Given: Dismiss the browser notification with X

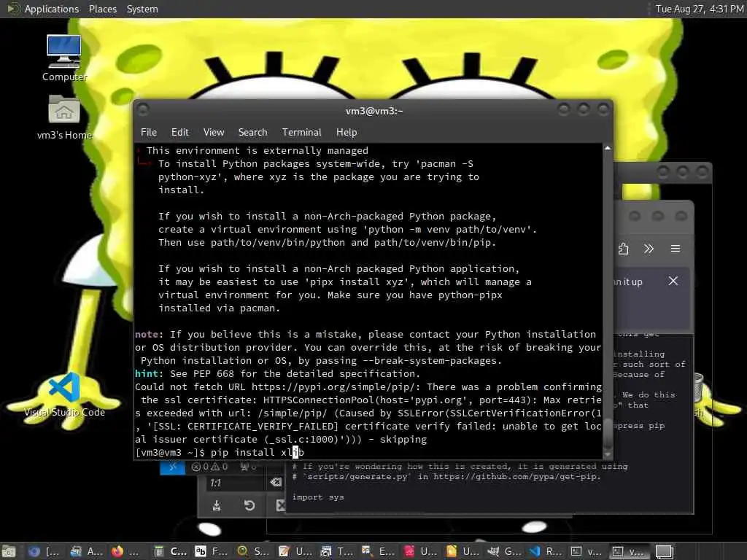Looking at the screenshot, I should 673,281.
